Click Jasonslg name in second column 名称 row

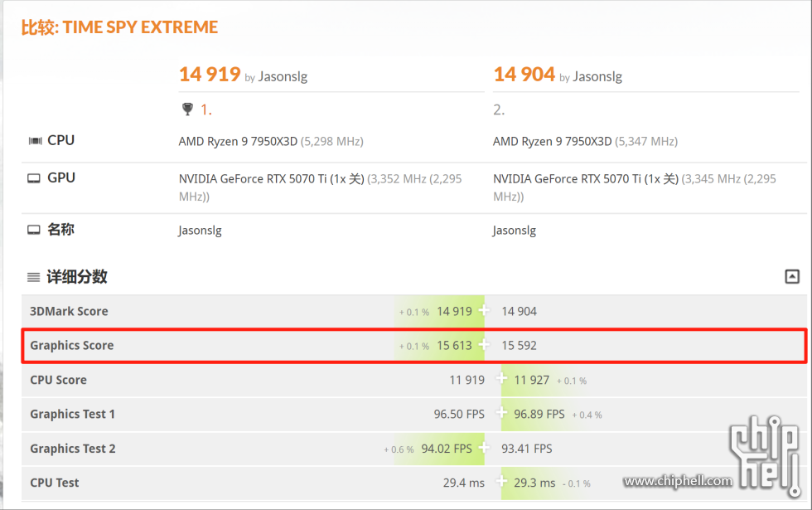(x=515, y=231)
